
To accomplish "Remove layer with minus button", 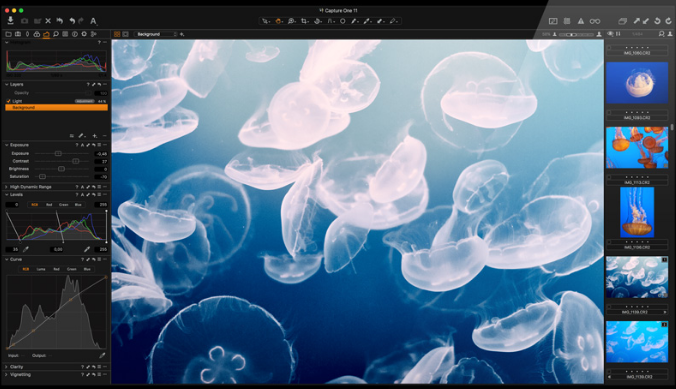I will click(x=104, y=135).
